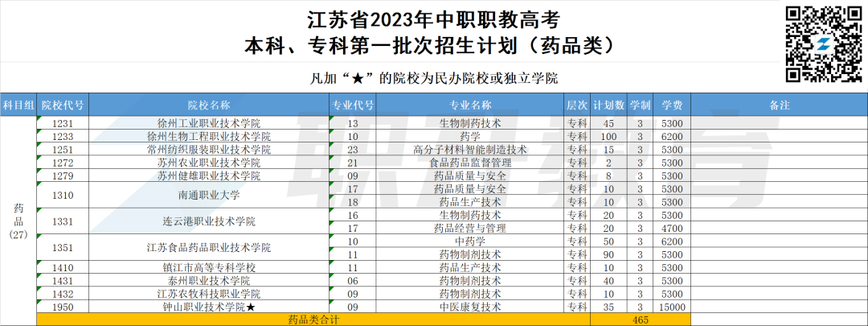This screenshot has width=868, height=326.
Task: Click school code cell 1310
Action: 63,195
